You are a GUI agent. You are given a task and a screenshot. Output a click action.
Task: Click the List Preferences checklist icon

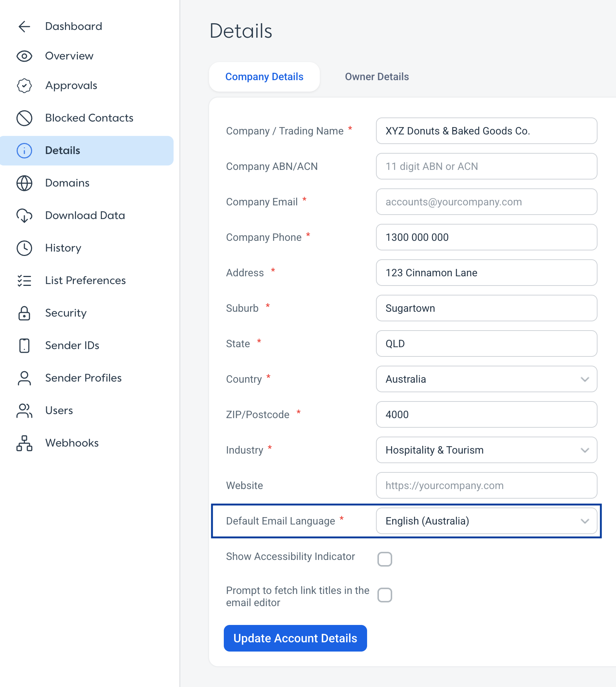[24, 281]
